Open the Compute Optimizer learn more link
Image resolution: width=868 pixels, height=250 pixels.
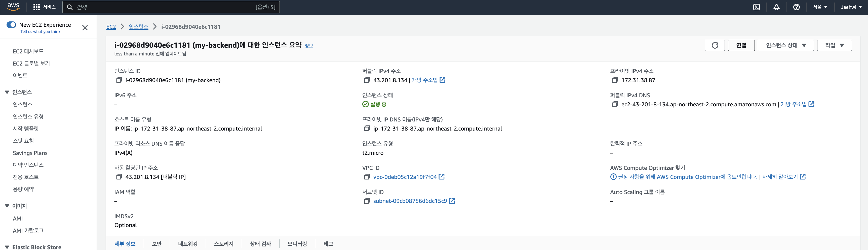tap(784, 177)
